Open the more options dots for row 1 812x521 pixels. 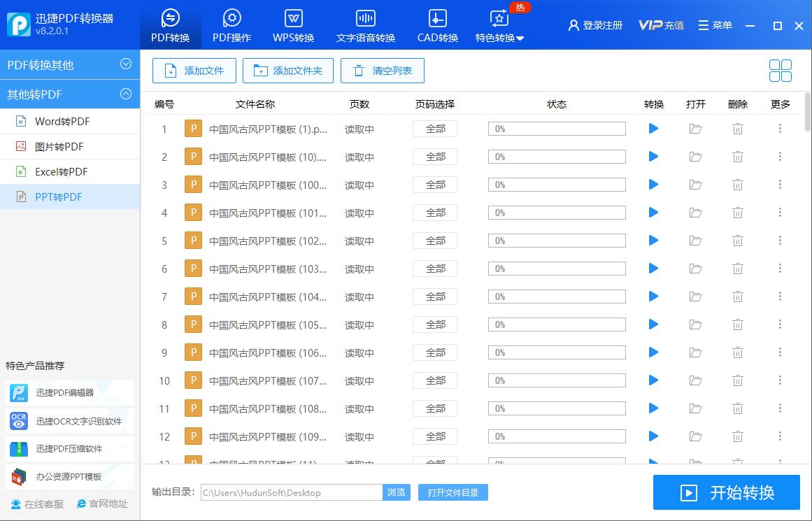coord(781,128)
